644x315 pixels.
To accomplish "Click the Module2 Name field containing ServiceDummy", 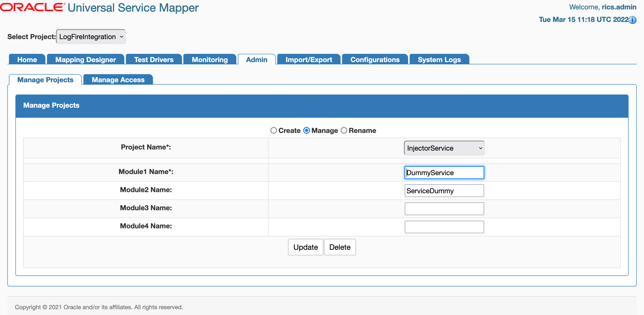I will [444, 191].
